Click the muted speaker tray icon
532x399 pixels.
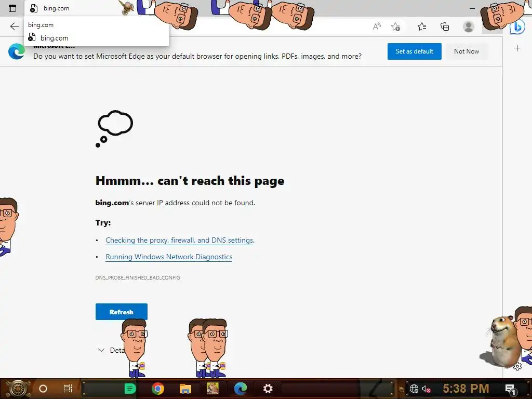pyautogui.click(x=426, y=389)
